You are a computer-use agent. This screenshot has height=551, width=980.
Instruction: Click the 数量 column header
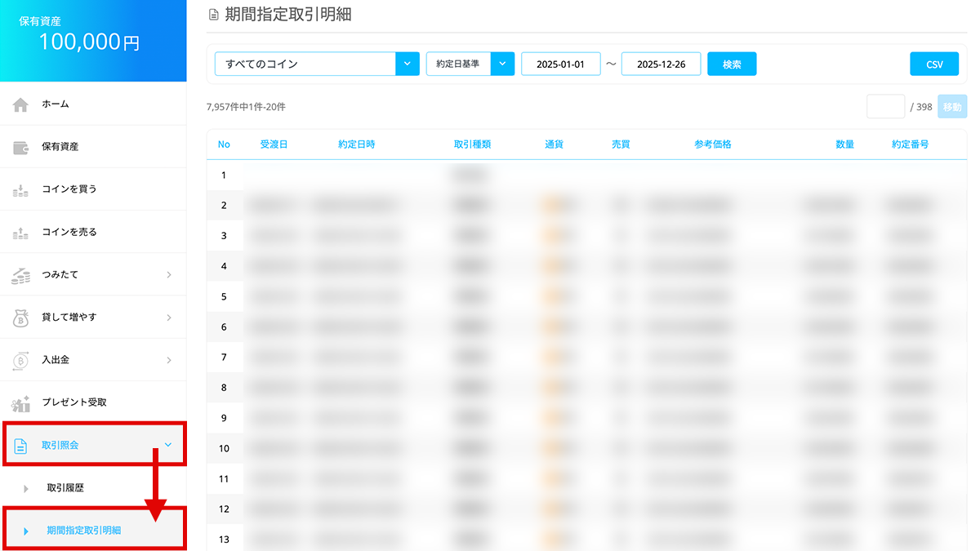click(x=844, y=144)
